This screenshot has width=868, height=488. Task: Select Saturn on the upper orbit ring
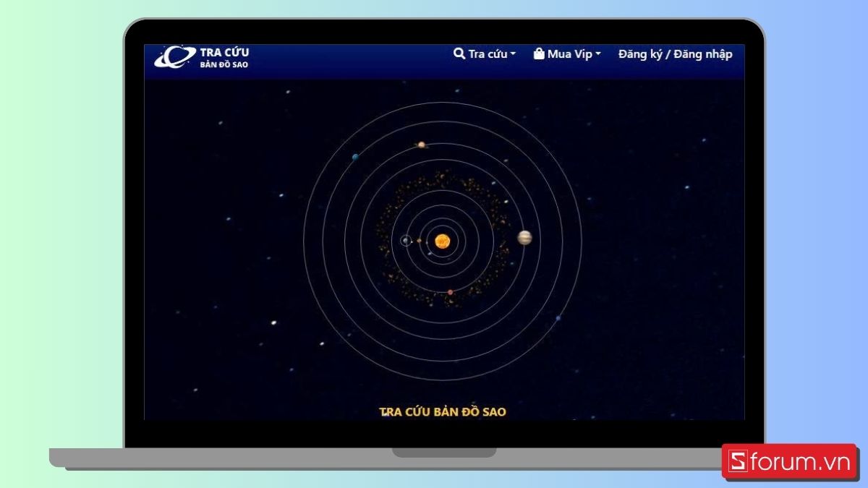(422, 145)
